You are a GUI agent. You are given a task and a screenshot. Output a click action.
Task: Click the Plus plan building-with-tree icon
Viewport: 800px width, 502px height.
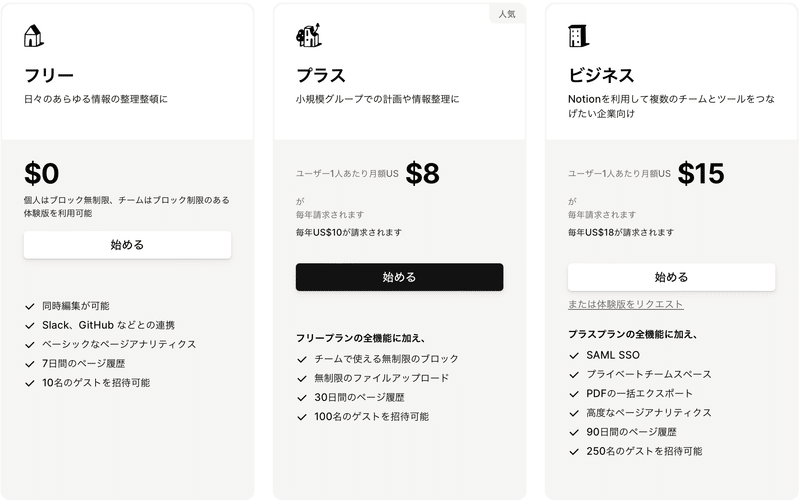click(309, 35)
